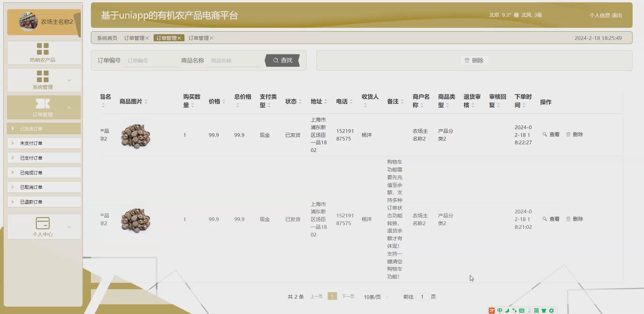The image size is (644, 314).
Task: Focus the 订单编号 input field
Action: pos(151,61)
